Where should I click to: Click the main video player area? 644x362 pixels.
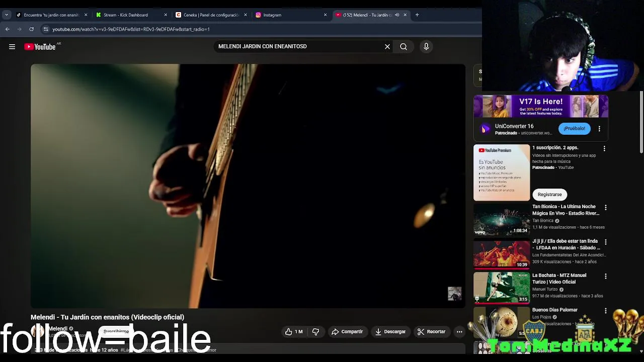(248, 186)
